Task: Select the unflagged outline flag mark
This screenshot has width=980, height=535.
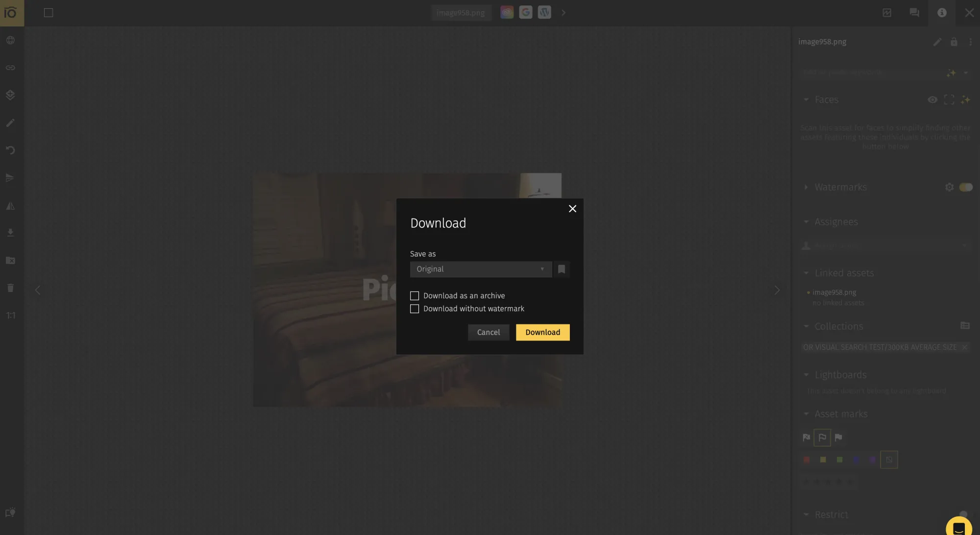Action: click(x=822, y=438)
